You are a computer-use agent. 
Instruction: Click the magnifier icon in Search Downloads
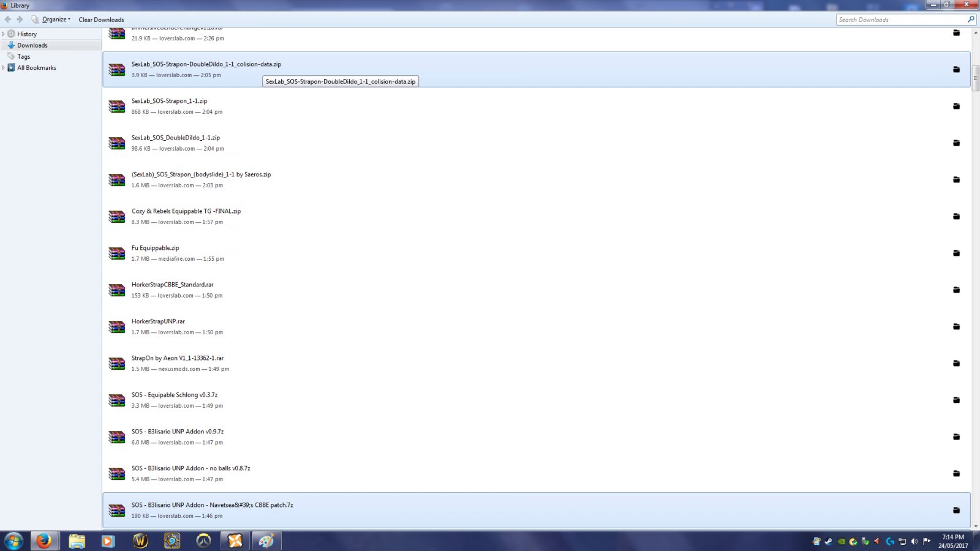(971, 20)
